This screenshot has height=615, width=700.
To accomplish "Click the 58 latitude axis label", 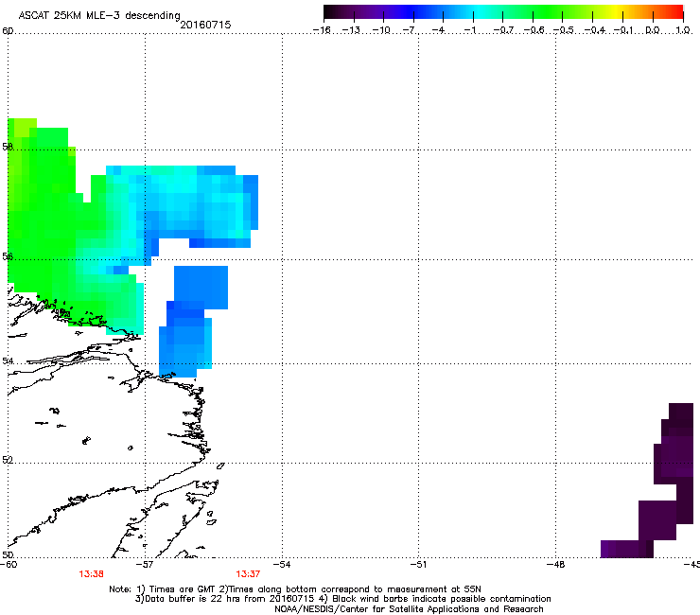I will [x=8, y=147].
